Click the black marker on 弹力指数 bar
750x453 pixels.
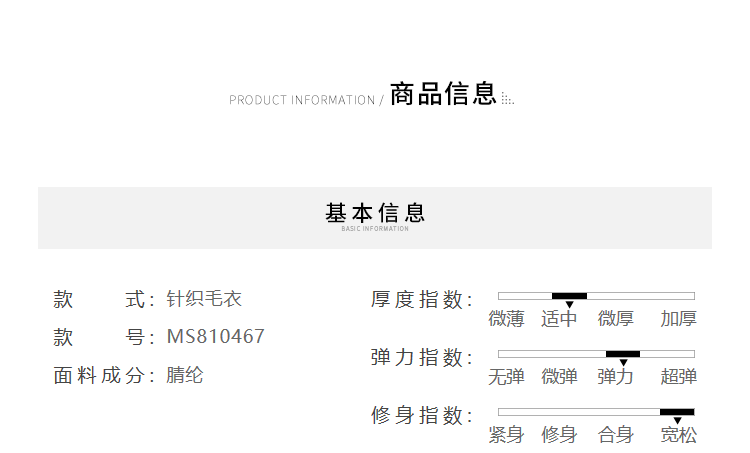click(x=623, y=354)
